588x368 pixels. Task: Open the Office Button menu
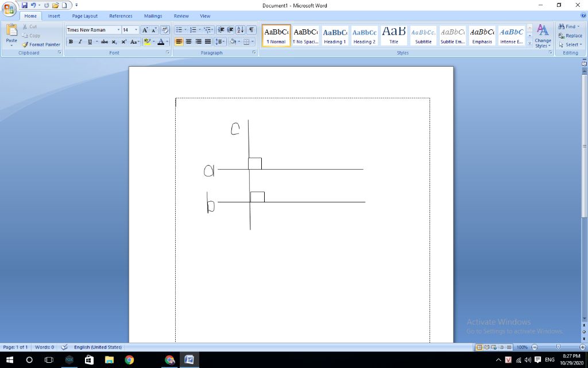[x=9, y=8]
